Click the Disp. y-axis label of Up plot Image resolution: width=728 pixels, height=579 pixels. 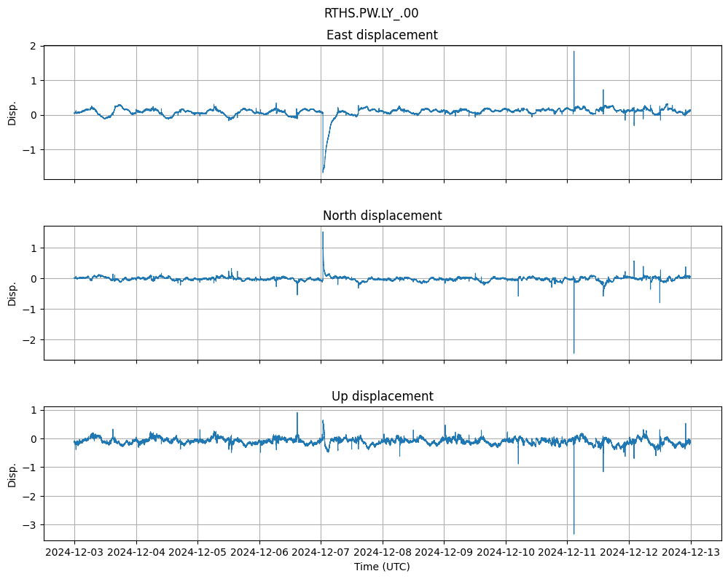click(12, 473)
